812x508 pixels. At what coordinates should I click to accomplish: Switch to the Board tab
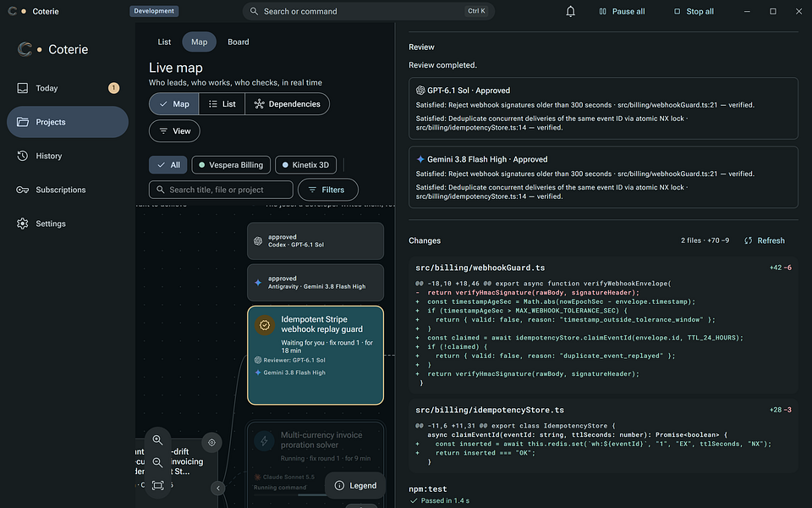click(x=239, y=42)
